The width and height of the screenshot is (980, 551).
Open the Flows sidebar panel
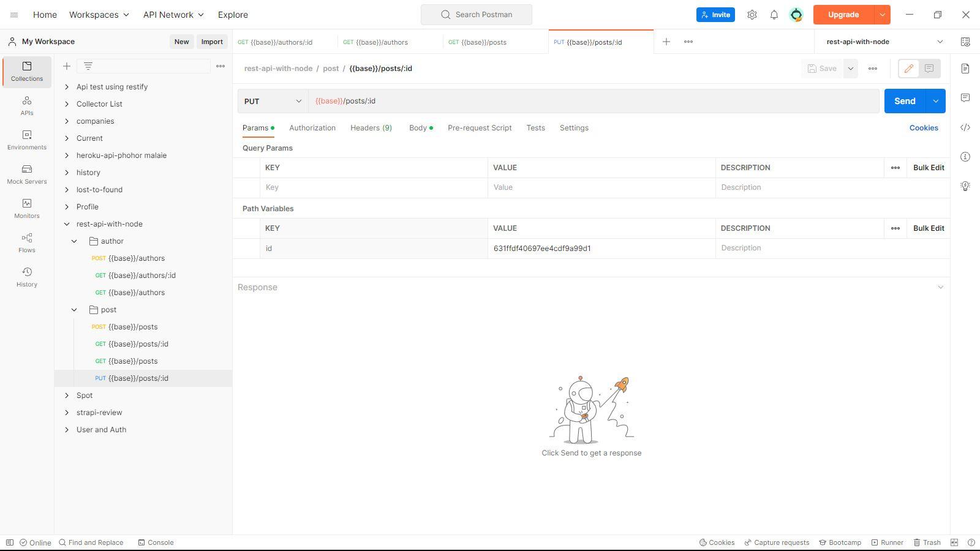27,242
